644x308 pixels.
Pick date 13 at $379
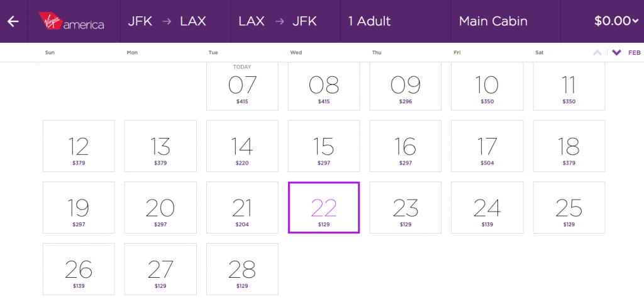[160, 146]
